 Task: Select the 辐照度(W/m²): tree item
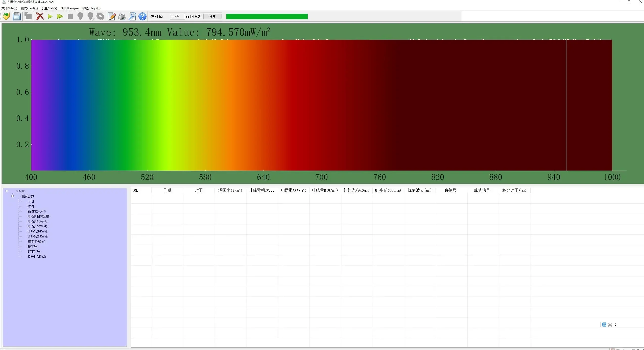click(37, 211)
